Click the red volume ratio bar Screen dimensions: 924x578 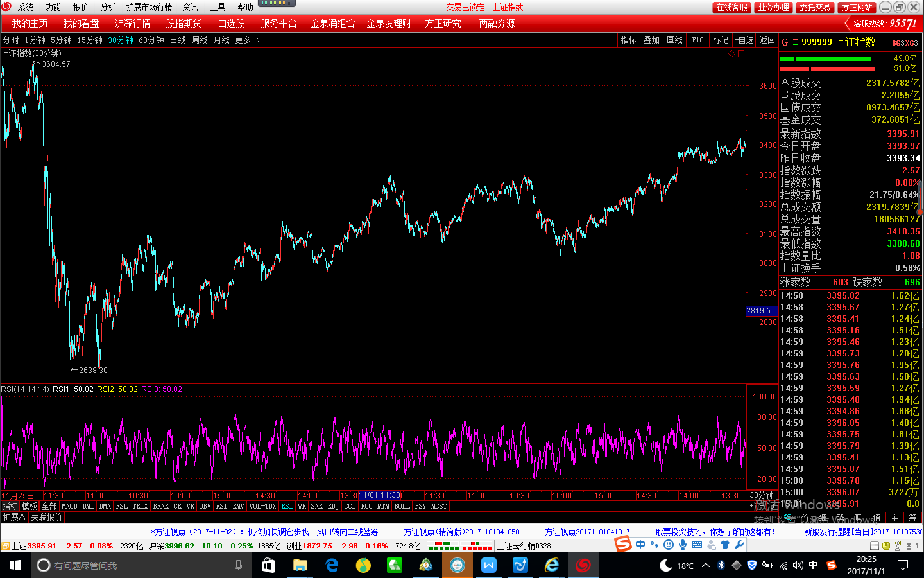click(828, 68)
